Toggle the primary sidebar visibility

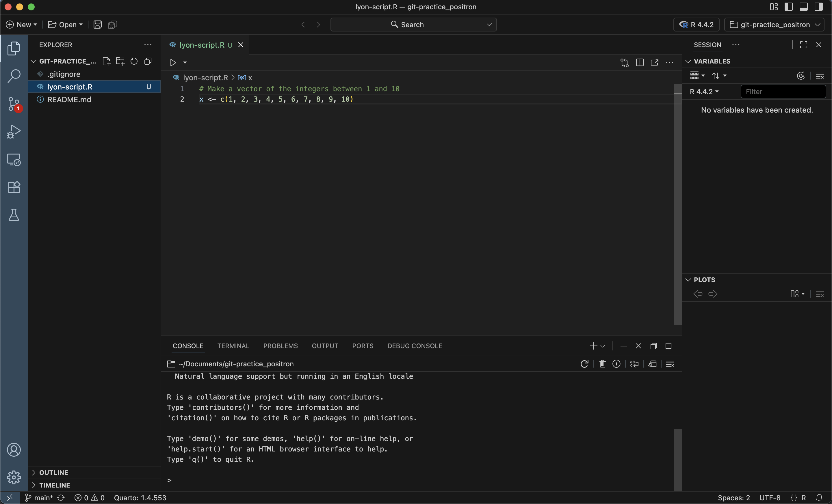789,6
